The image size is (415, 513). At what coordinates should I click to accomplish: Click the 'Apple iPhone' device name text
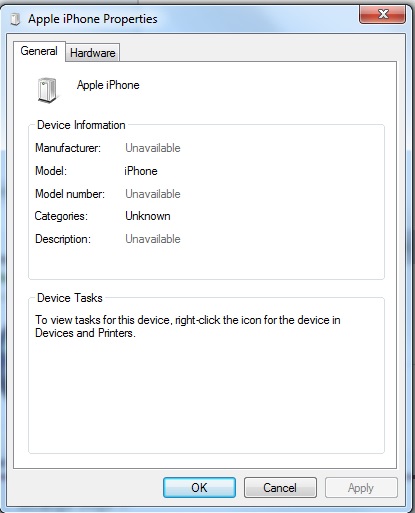click(108, 85)
